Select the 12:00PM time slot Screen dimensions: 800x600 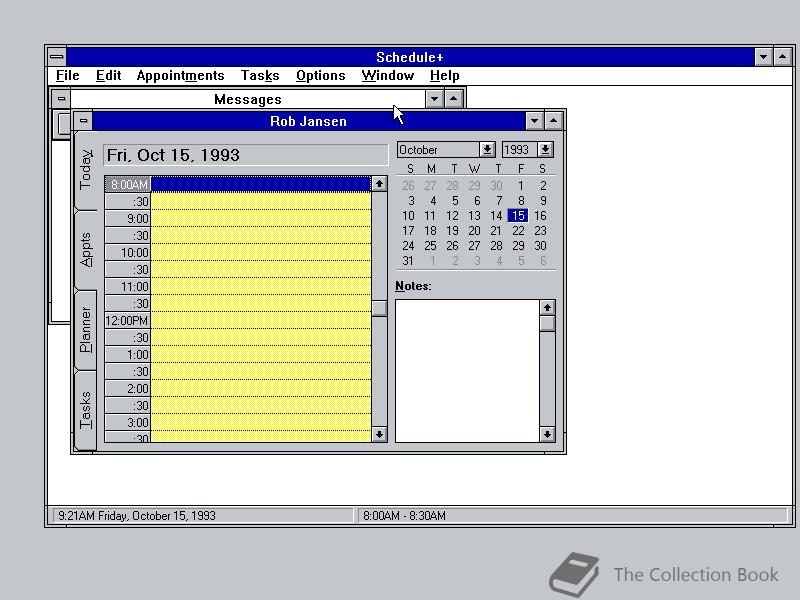pyautogui.click(x=238, y=320)
